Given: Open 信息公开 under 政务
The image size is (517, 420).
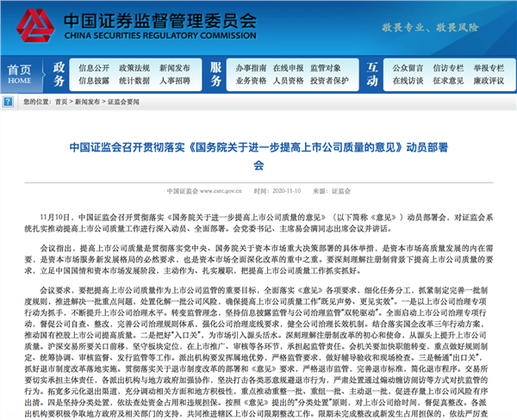Looking at the screenshot, I should [94, 68].
